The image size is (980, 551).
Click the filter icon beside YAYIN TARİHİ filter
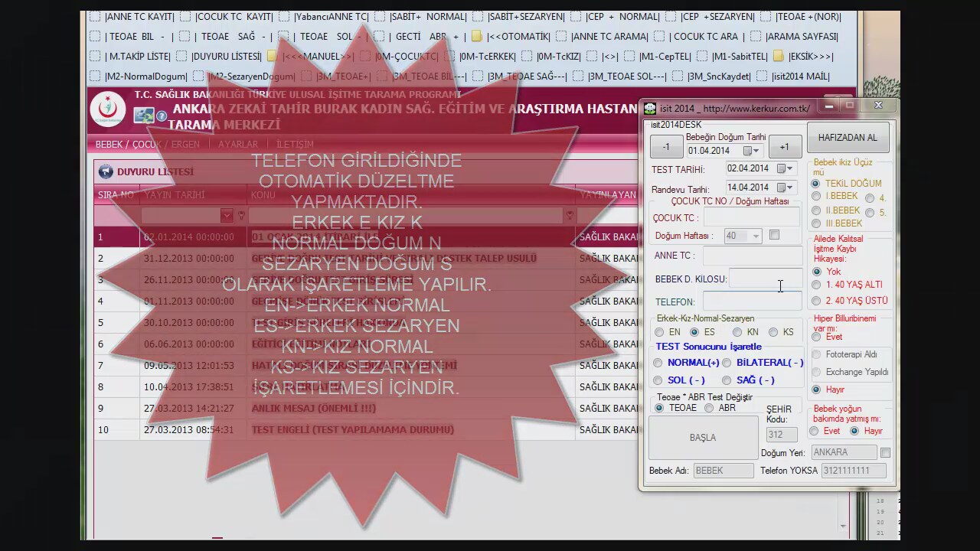point(241,216)
